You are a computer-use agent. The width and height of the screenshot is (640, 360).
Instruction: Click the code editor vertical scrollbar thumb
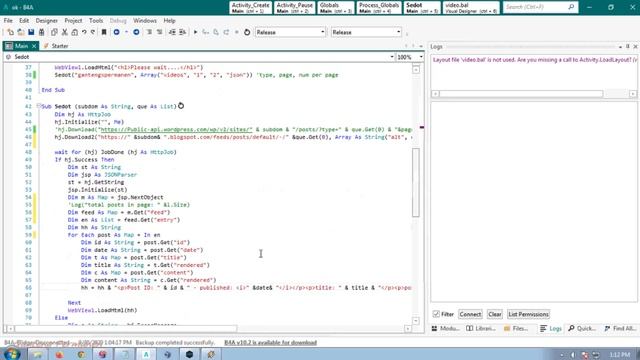pos(416,182)
